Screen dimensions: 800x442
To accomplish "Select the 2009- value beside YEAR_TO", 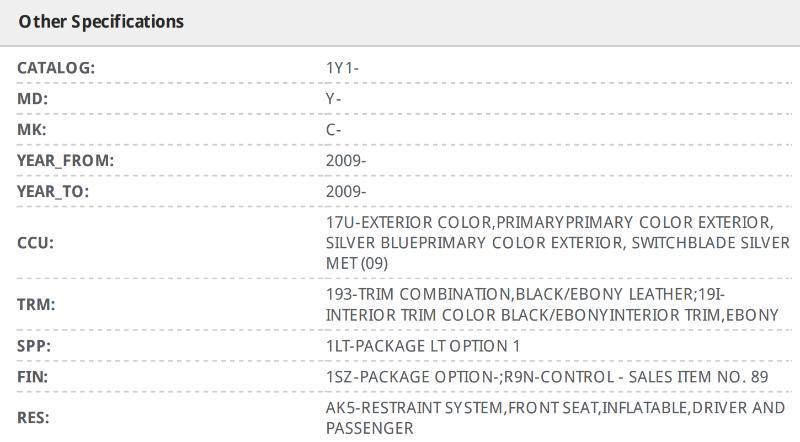I will pos(346,191).
